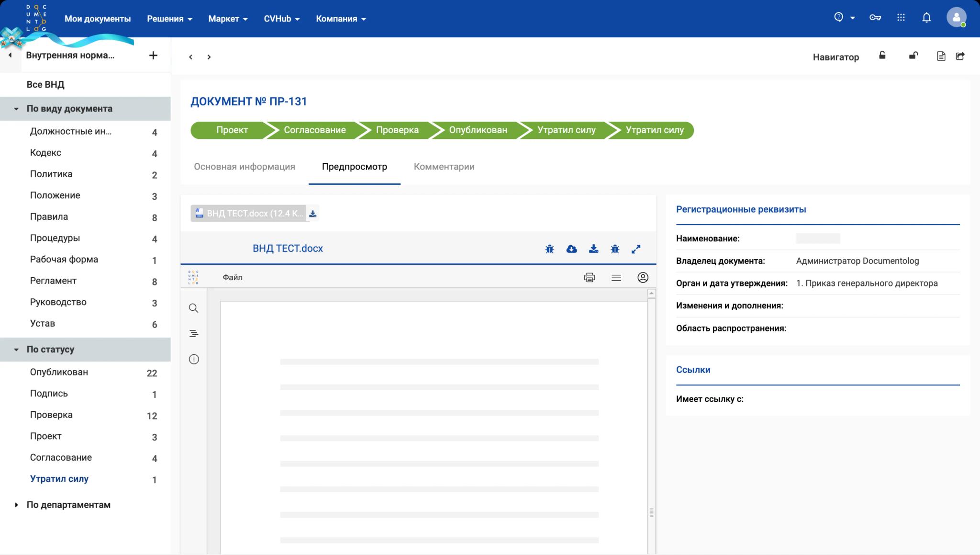This screenshot has height=555, width=980.
Task: Collapse the По виду документа section
Action: point(16,109)
